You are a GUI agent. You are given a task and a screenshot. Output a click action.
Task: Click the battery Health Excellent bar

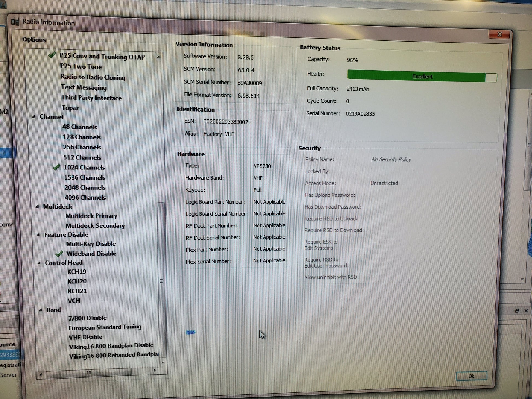point(422,77)
